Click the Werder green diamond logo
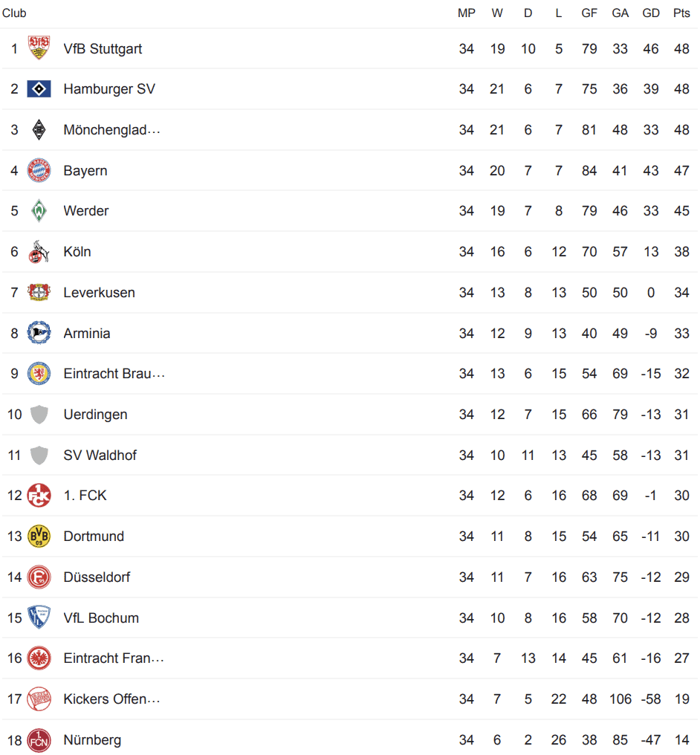This screenshot has width=700, height=755. 39,211
